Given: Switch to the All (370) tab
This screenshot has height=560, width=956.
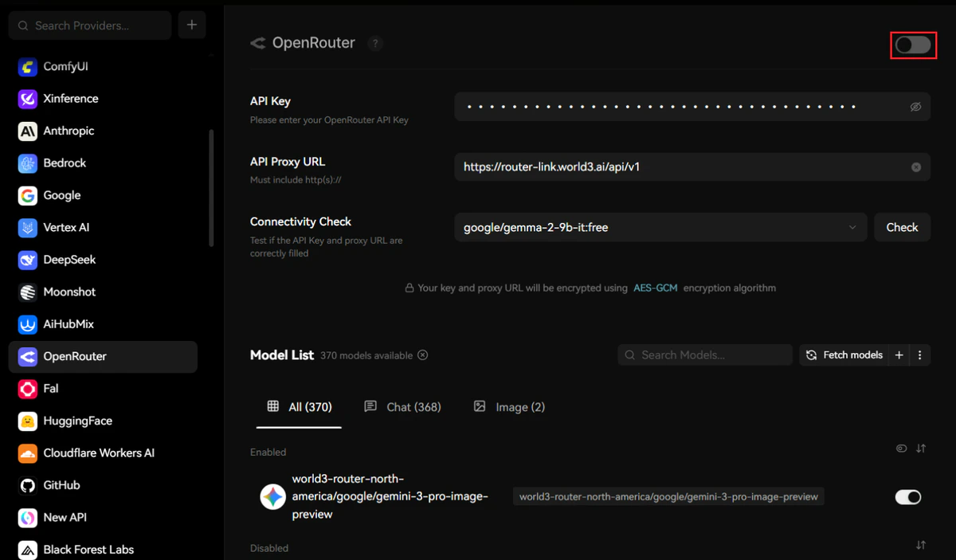Looking at the screenshot, I should click(x=299, y=407).
